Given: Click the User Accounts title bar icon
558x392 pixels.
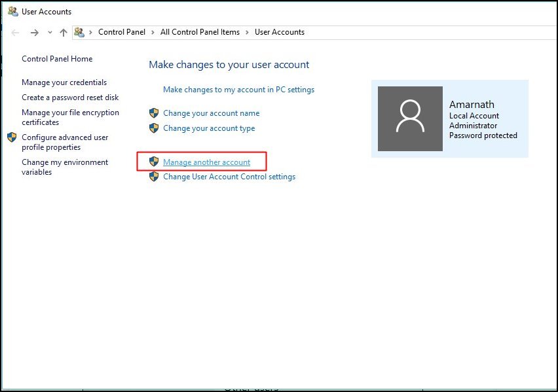Looking at the screenshot, I should coord(13,11).
